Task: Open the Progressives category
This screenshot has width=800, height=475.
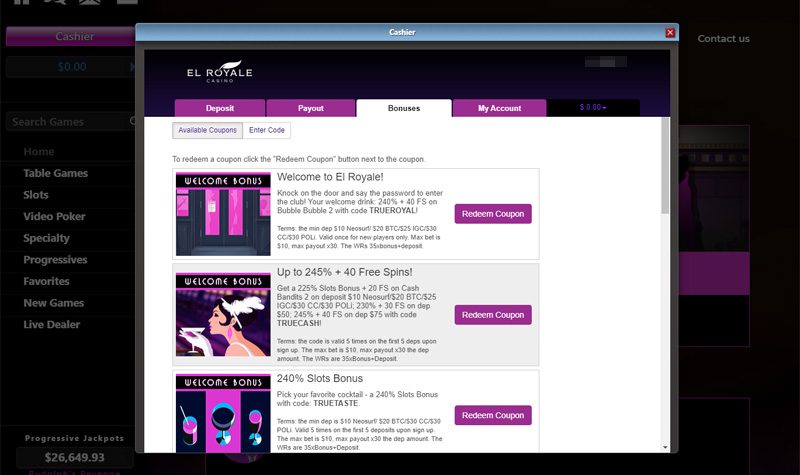Action: (x=55, y=260)
